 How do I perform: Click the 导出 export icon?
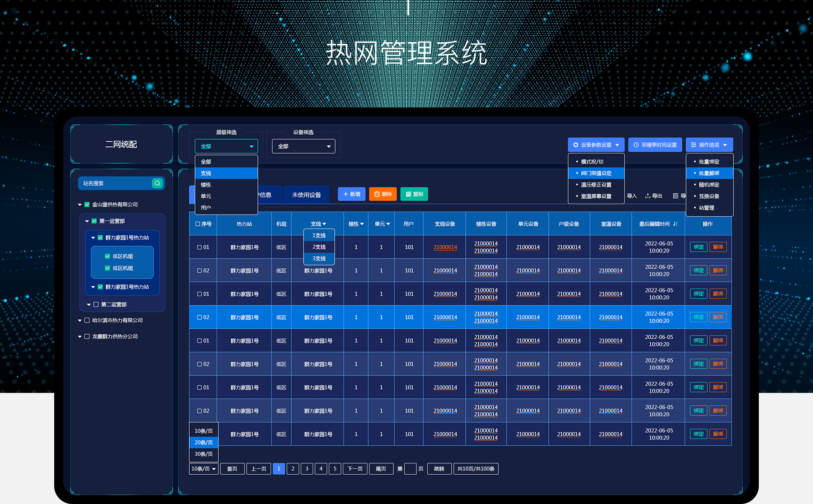click(653, 196)
